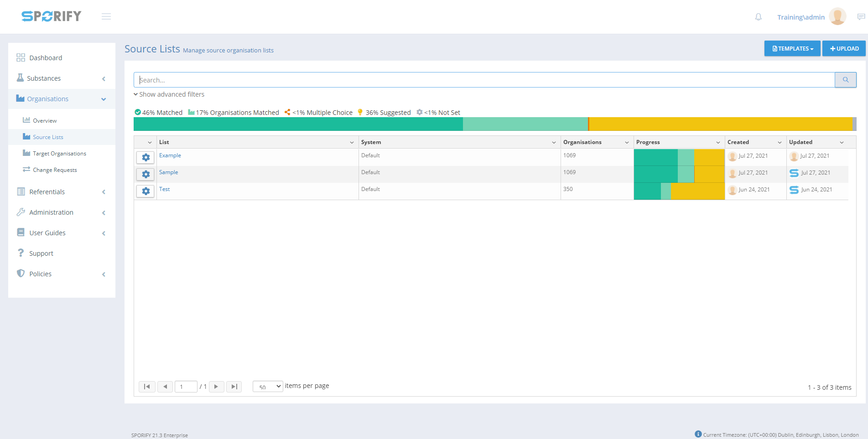The image size is (868, 439).
Task: Focus the Search input field
Action: coord(483,80)
